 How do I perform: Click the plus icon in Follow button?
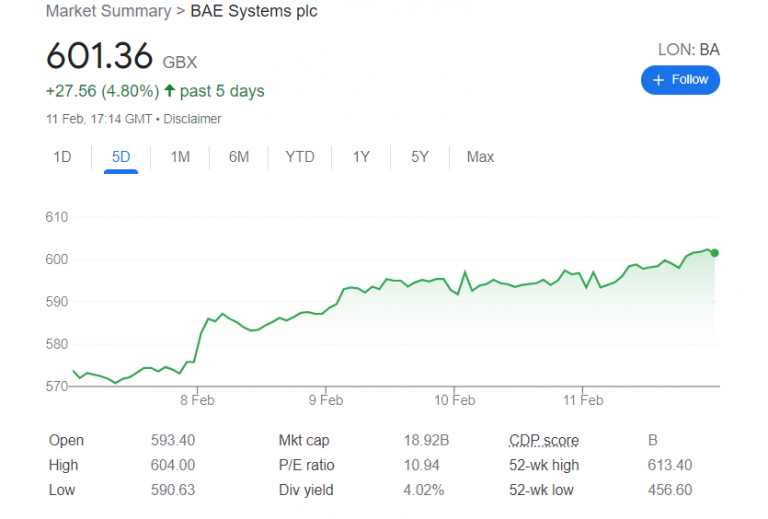tap(658, 80)
